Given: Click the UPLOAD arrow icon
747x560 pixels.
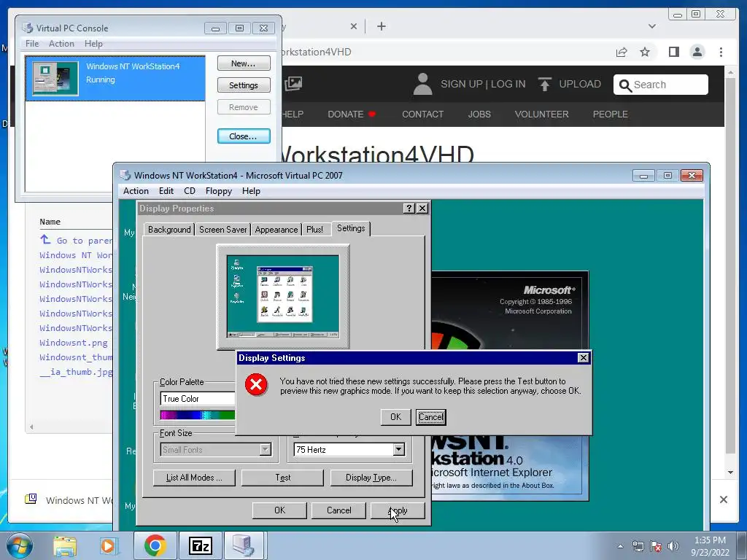Looking at the screenshot, I should (x=544, y=85).
